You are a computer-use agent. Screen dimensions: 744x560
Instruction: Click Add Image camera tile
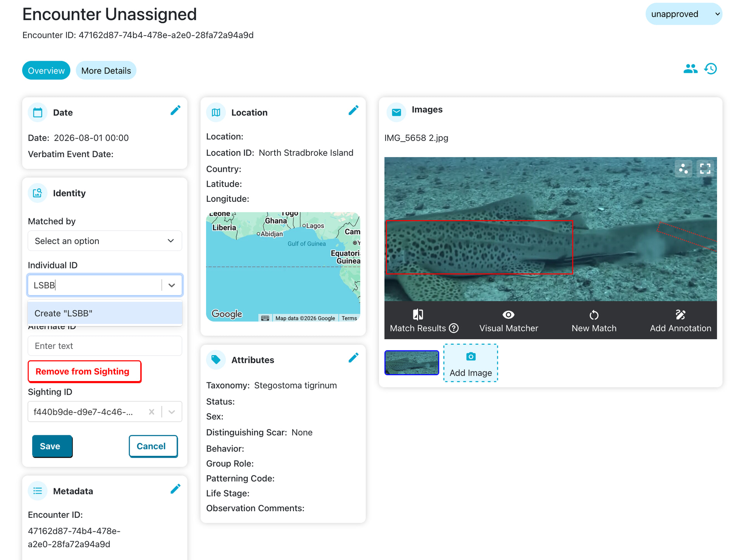[x=470, y=363]
